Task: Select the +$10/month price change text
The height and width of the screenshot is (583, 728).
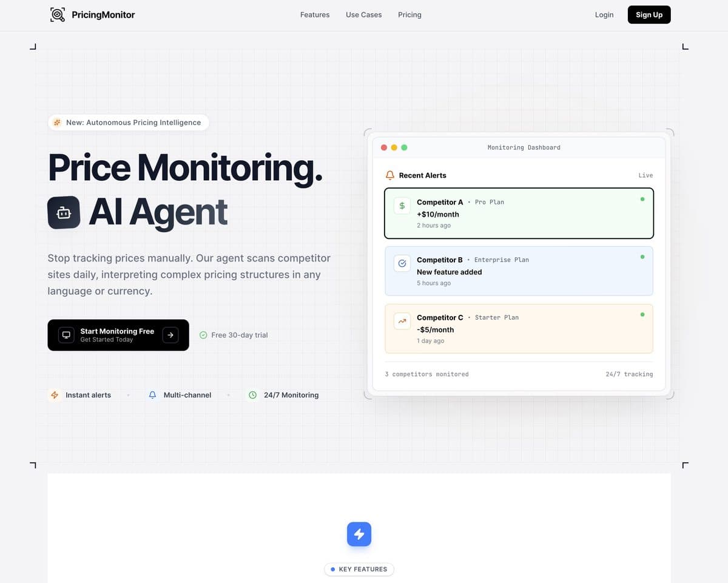Action: pos(438,214)
